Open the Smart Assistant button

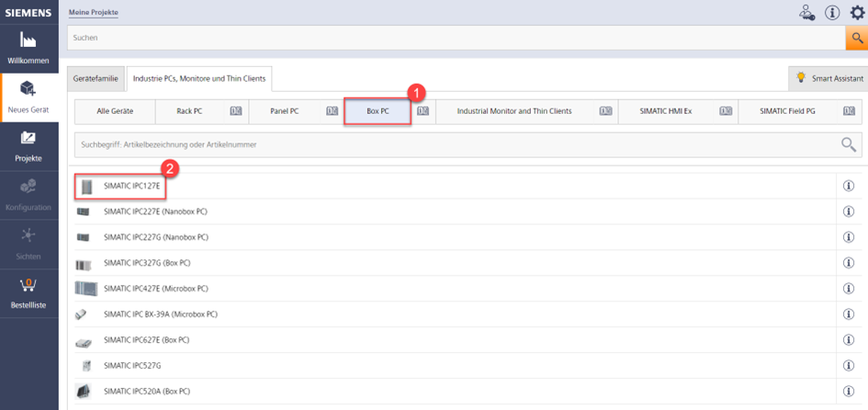pyautogui.click(x=829, y=79)
